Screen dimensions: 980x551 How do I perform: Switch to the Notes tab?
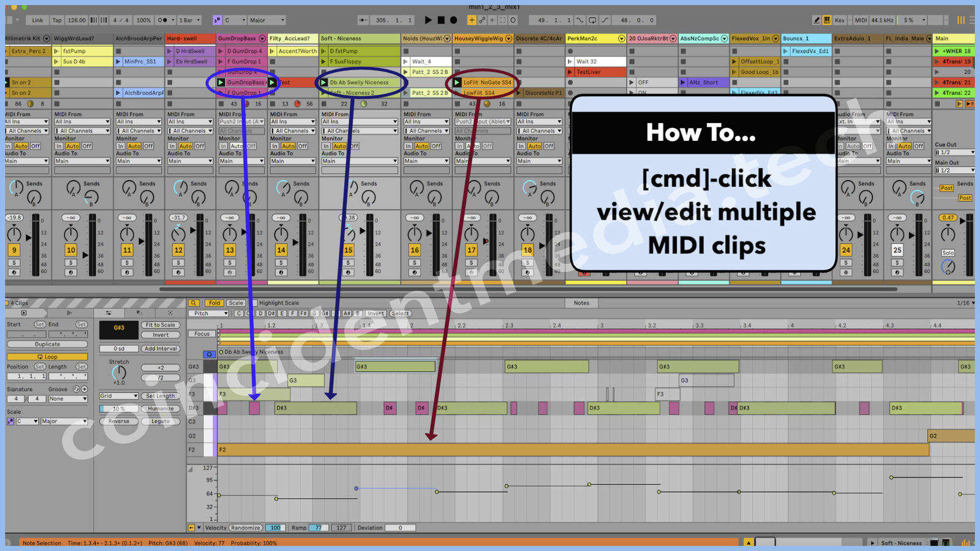pos(581,303)
